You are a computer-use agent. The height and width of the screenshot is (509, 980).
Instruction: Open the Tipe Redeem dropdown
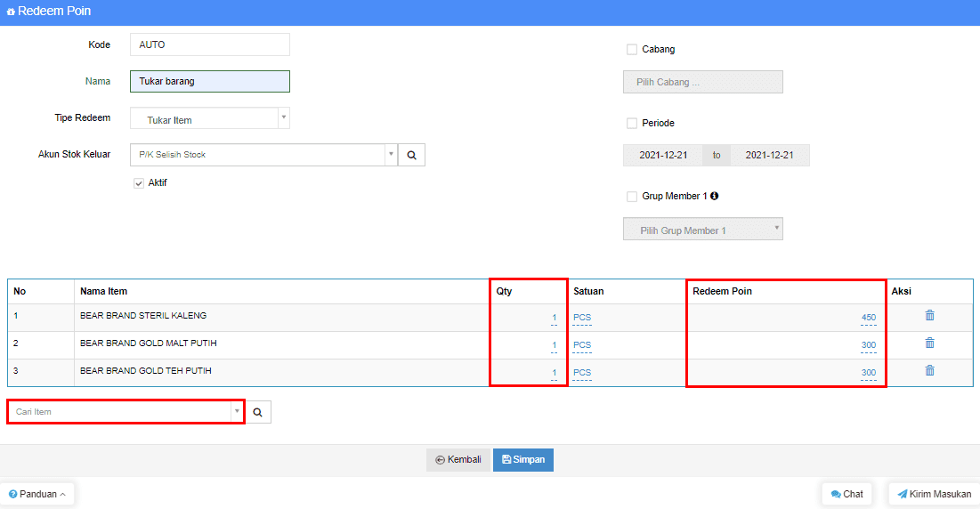pyautogui.click(x=210, y=118)
